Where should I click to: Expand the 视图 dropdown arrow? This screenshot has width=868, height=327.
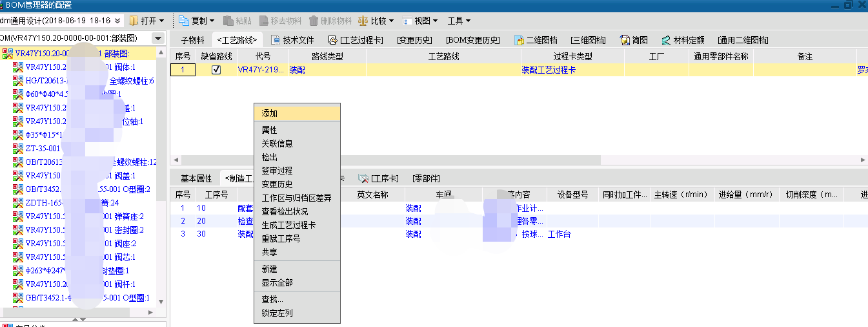(x=436, y=21)
